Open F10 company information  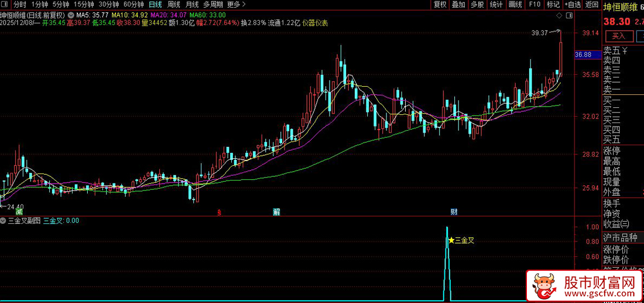(534, 5)
